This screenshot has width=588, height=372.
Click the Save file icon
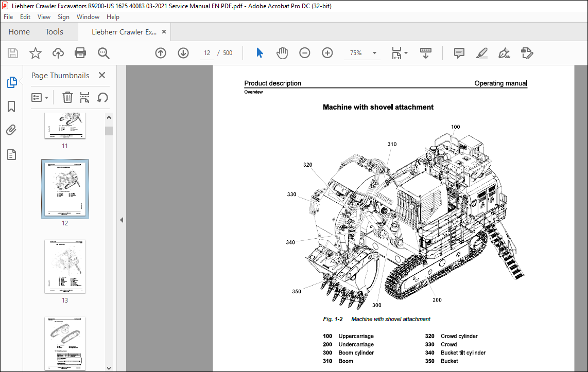(x=13, y=53)
